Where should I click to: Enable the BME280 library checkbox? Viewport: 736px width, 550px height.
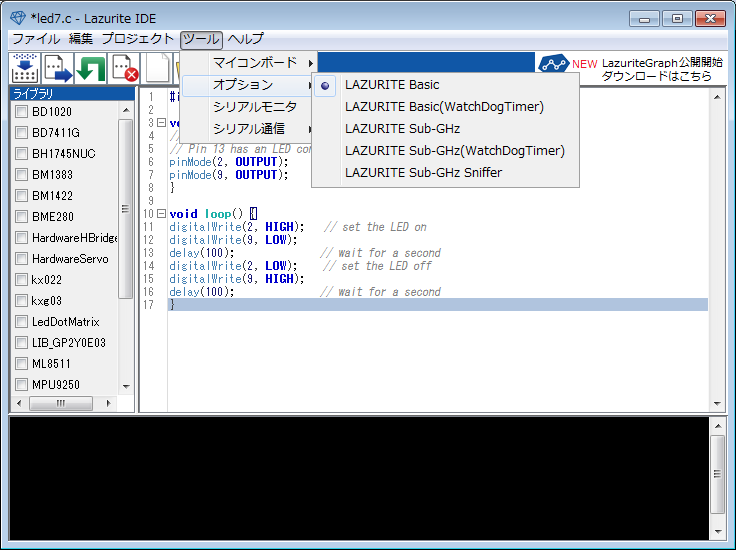[21, 216]
